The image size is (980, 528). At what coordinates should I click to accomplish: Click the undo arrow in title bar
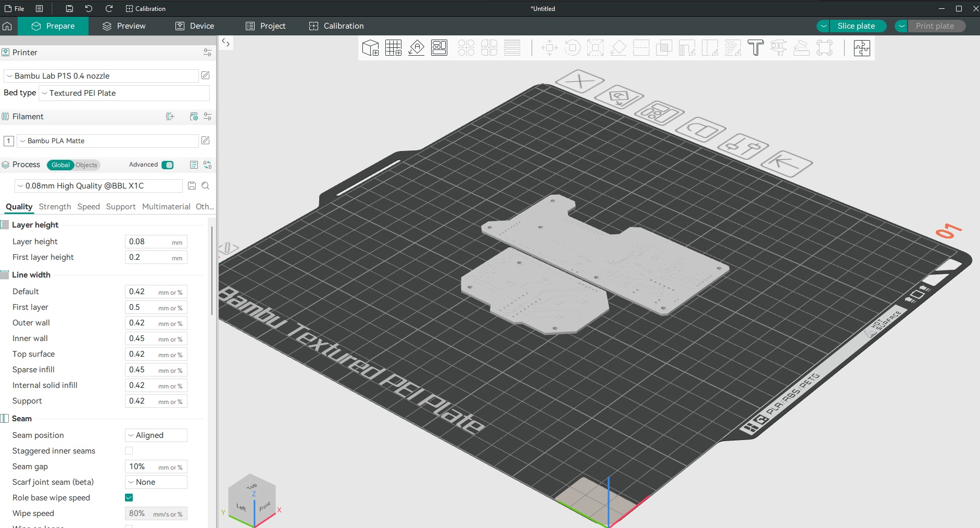[x=89, y=9]
